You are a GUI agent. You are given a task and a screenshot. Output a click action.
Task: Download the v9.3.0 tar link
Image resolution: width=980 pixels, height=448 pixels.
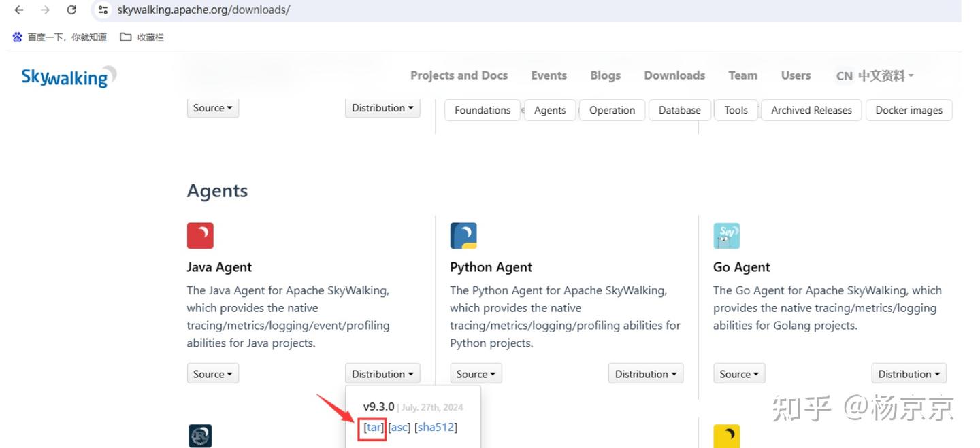point(374,427)
